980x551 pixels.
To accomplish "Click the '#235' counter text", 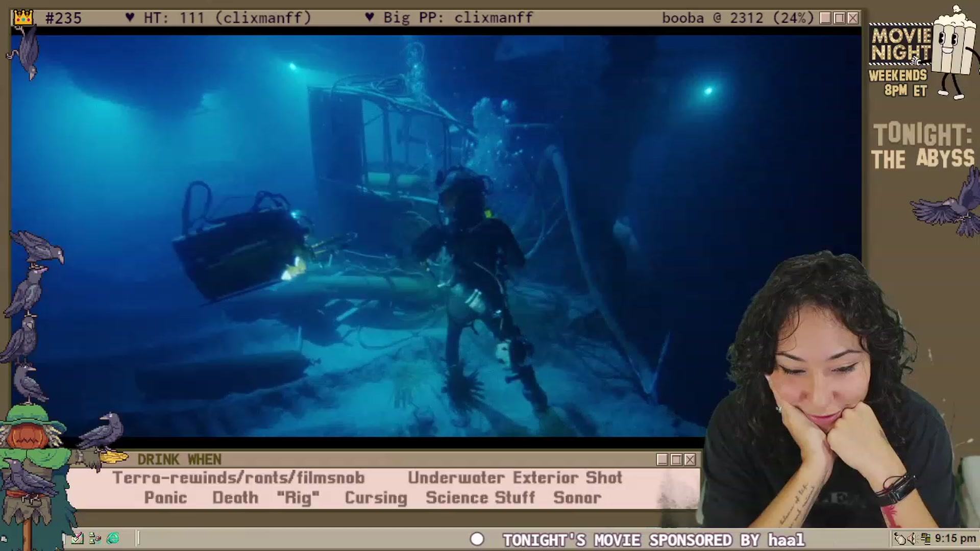I will [63, 18].
